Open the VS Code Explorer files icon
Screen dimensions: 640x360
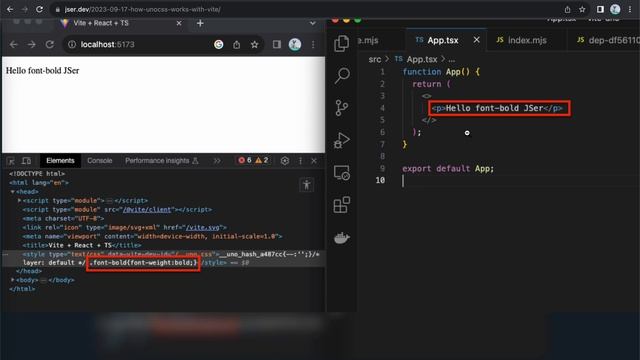(x=342, y=44)
